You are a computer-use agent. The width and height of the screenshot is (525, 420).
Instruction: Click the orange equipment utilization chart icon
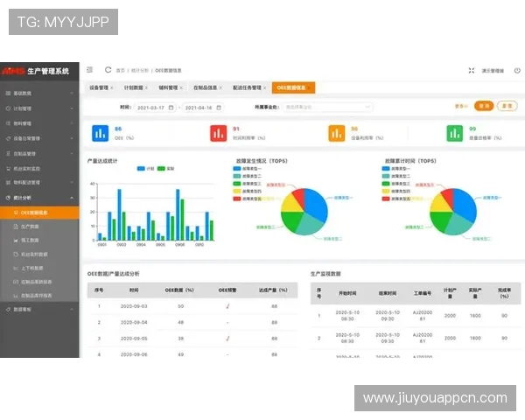point(336,133)
